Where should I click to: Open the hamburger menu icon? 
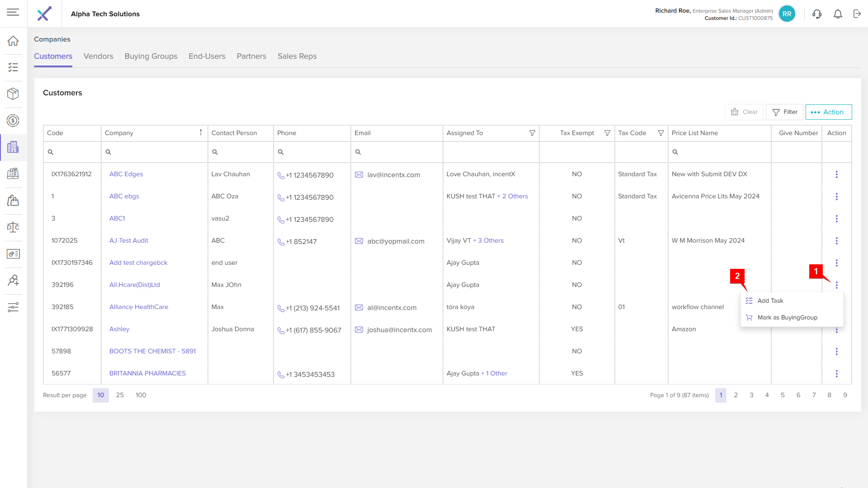[13, 12]
